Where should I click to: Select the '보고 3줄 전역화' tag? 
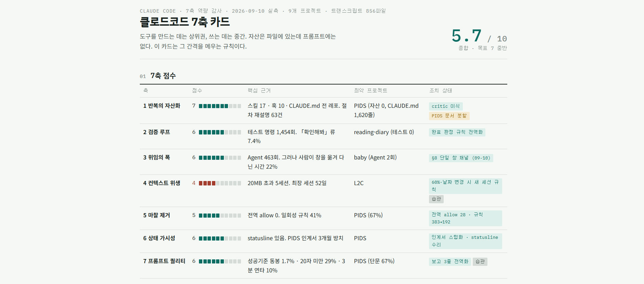pos(450,262)
